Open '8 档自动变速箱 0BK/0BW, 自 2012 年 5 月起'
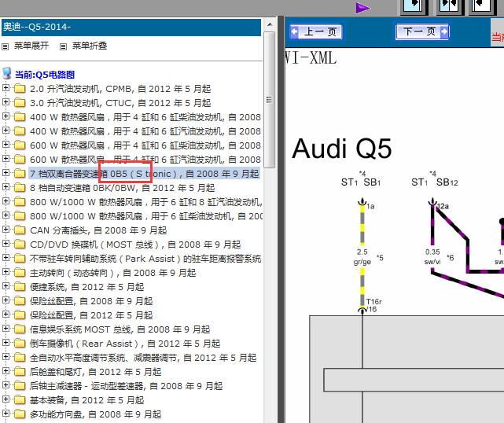Screen dimensions: 504x423 click(x=122, y=188)
